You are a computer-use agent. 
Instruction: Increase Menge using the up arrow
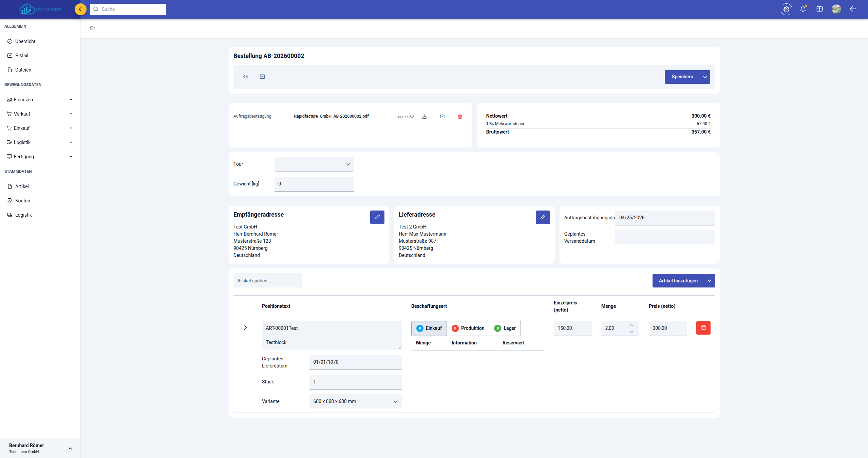pos(631,325)
